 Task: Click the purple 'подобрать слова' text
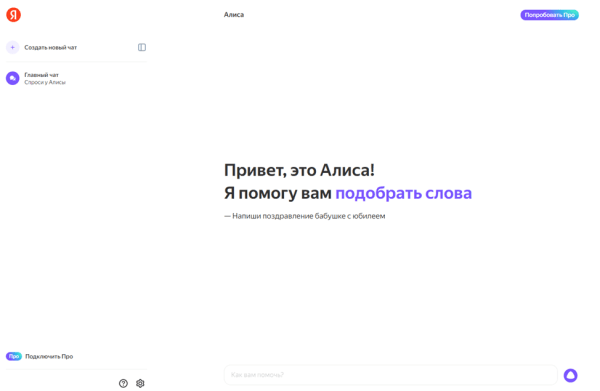coord(404,193)
